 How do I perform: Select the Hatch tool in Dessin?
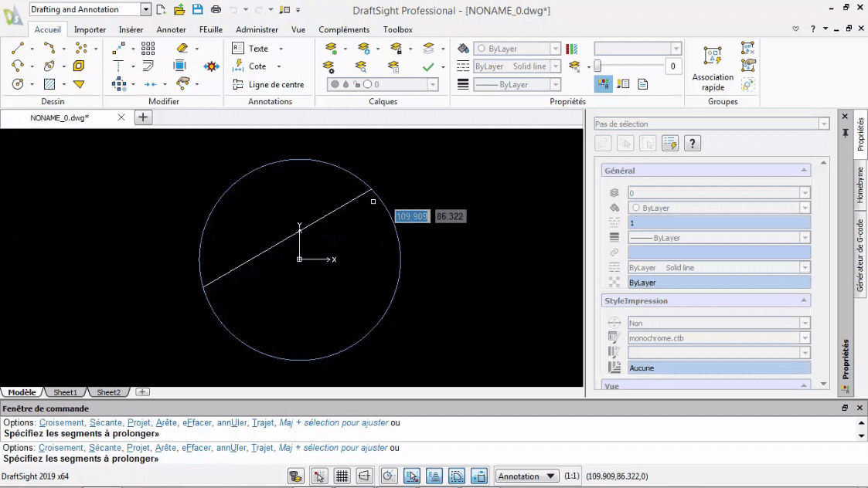tap(49, 84)
